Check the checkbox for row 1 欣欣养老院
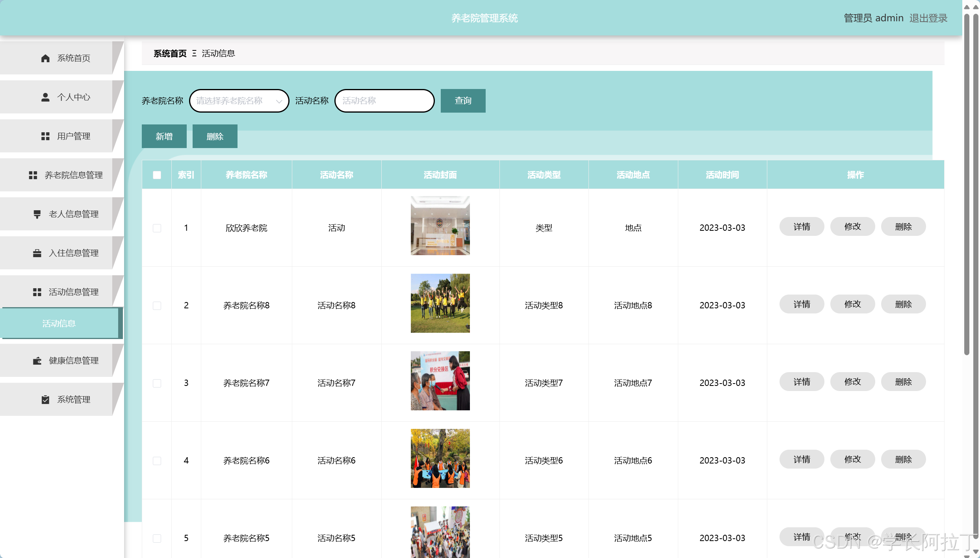Image resolution: width=980 pixels, height=558 pixels. click(157, 228)
